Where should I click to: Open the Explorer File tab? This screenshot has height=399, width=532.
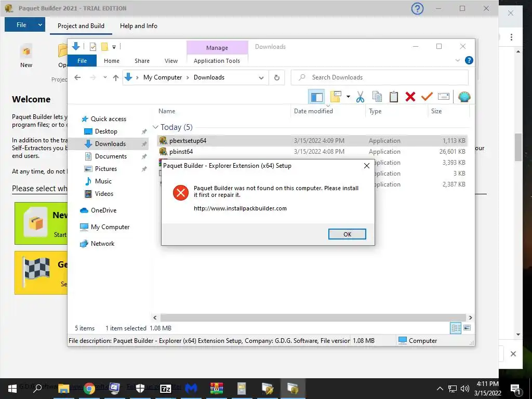[82, 61]
